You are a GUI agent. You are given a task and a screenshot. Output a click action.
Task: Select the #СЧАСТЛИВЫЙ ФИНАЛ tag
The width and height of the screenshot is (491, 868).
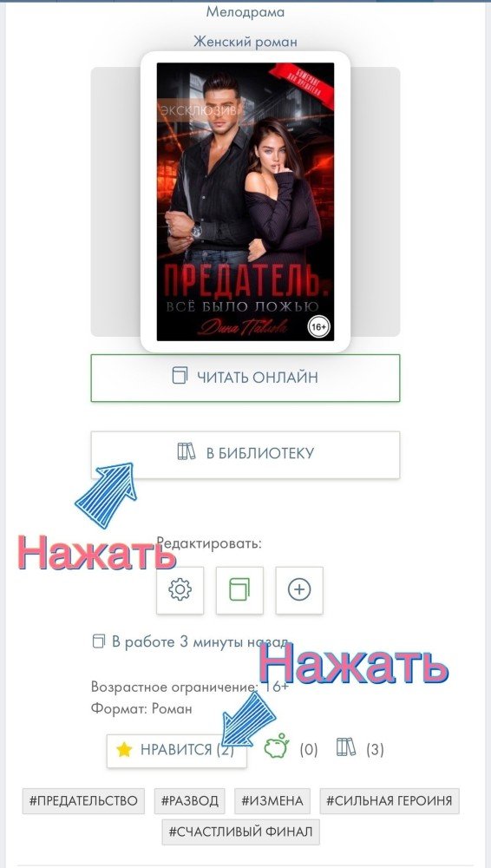click(241, 832)
